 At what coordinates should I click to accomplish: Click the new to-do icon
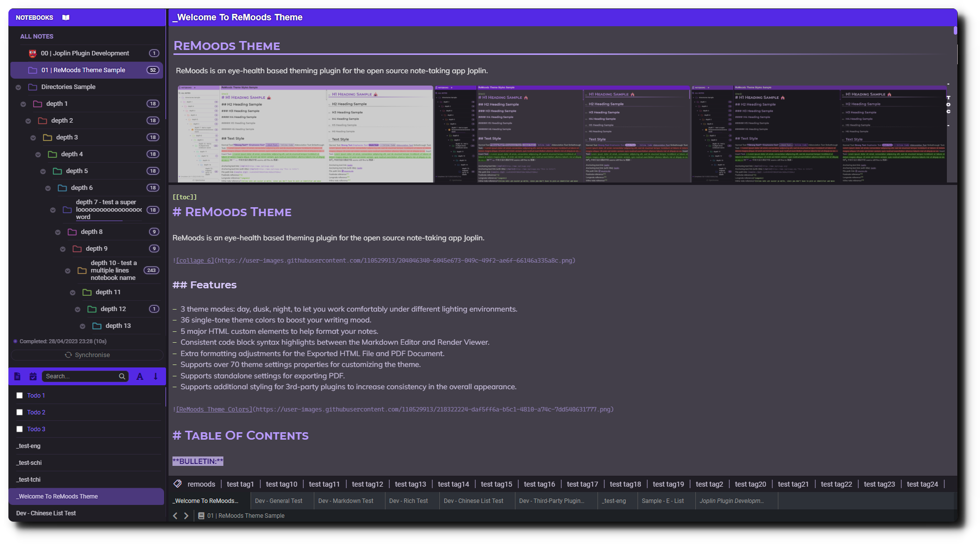33,376
